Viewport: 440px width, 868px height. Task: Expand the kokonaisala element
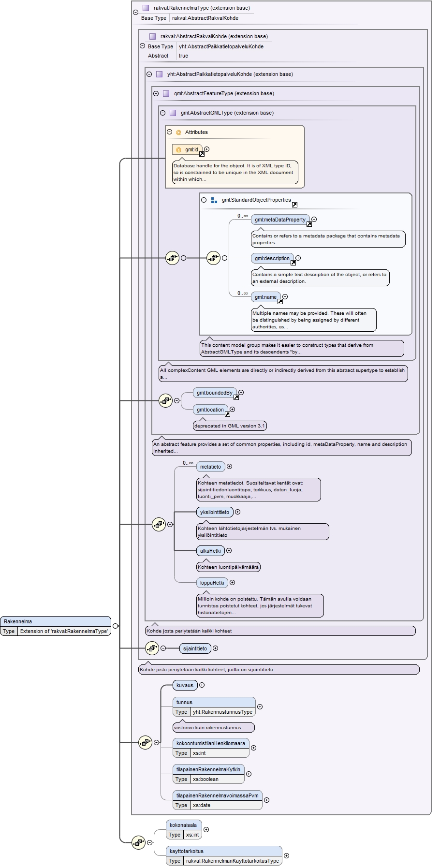tap(206, 829)
